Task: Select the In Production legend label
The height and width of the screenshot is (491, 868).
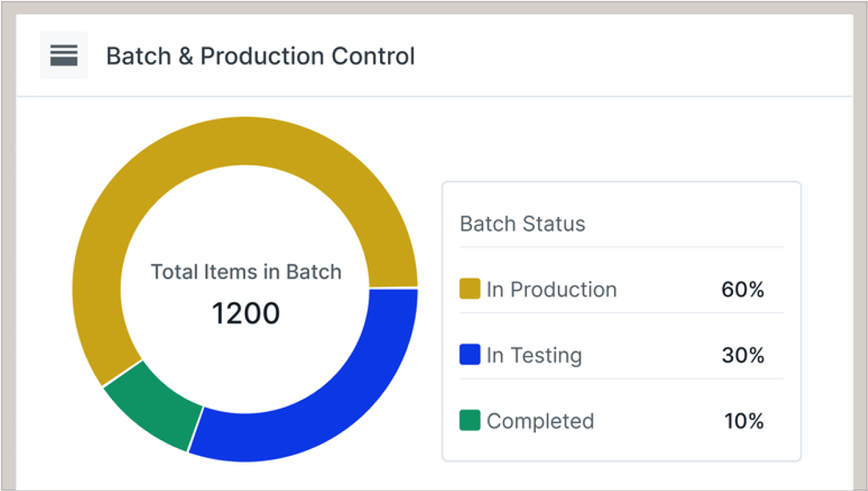Action: click(x=551, y=290)
